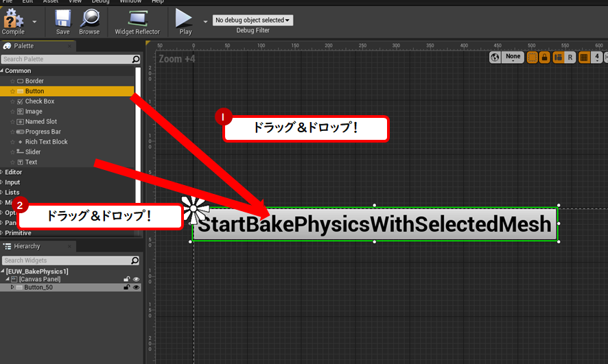Favorite the Text widget star

pyautogui.click(x=12, y=162)
